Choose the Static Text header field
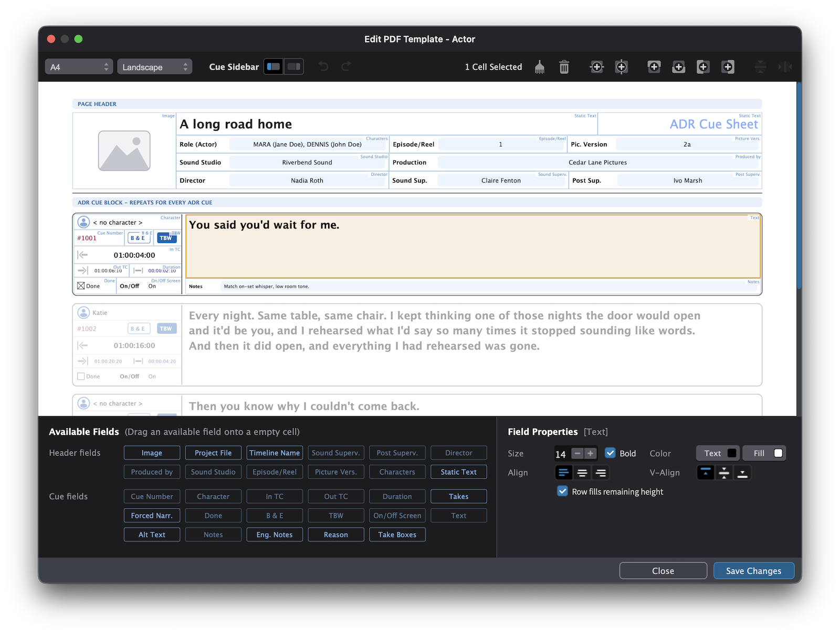Screen dimensions: 840x634 pyautogui.click(x=459, y=472)
